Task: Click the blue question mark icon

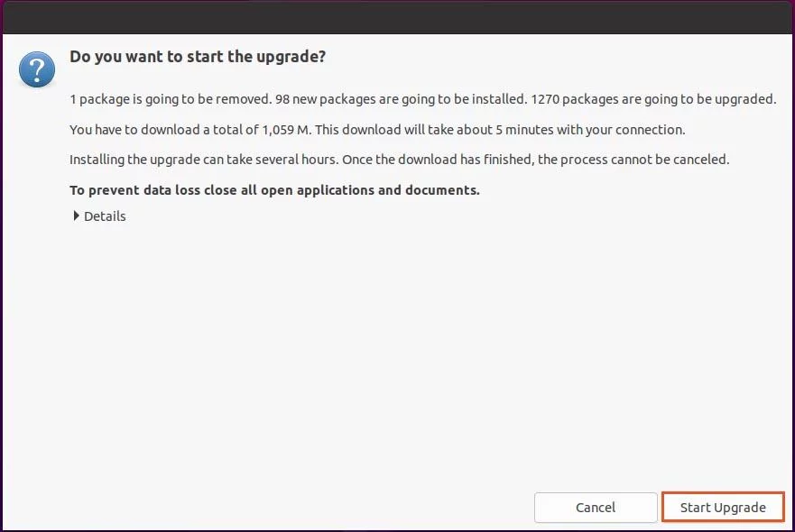Action: pos(37,69)
